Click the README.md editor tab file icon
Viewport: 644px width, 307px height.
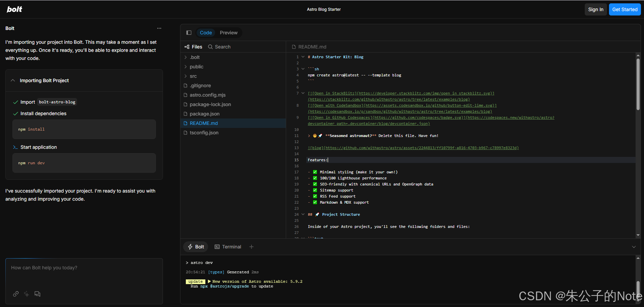point(294,47)
